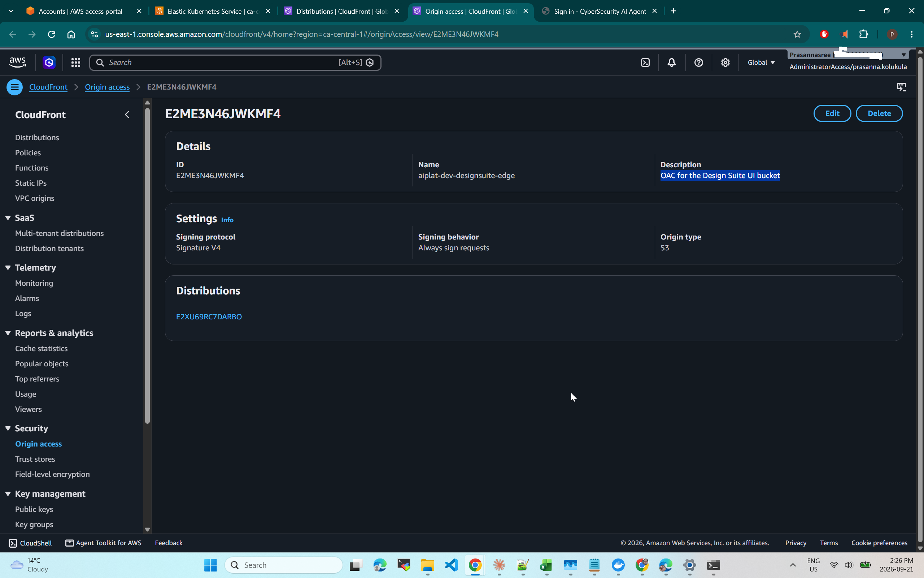The width and height of the screenshot is (924, 578).
Task: Collapse the Reports & analytics section
Action: point(8,333)
